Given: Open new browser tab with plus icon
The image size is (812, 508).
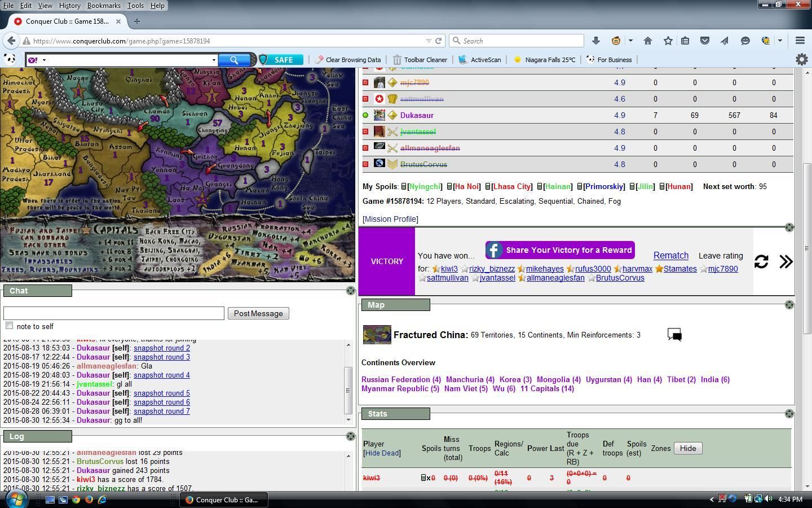Looking at the screenshot, I should (136, 21).
